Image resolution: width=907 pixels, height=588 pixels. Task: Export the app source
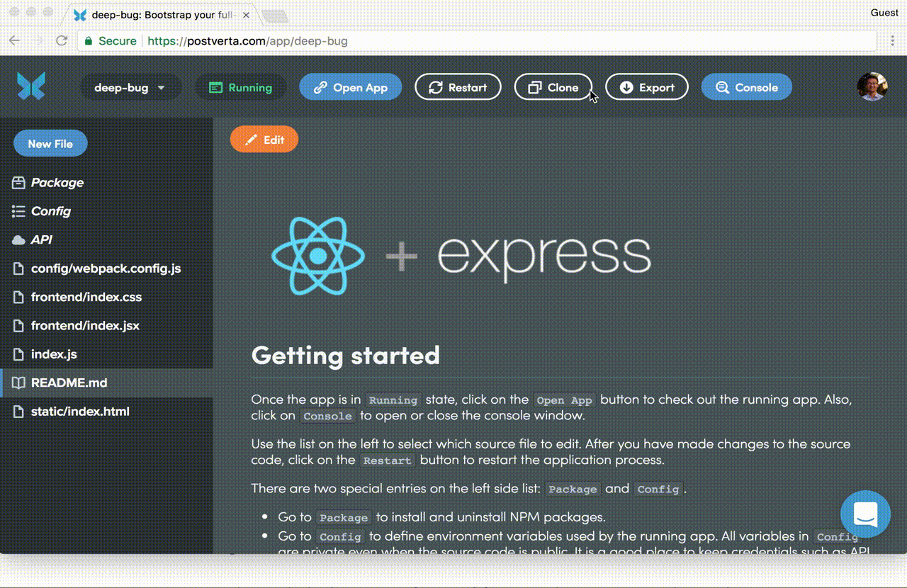click(647, 88)
